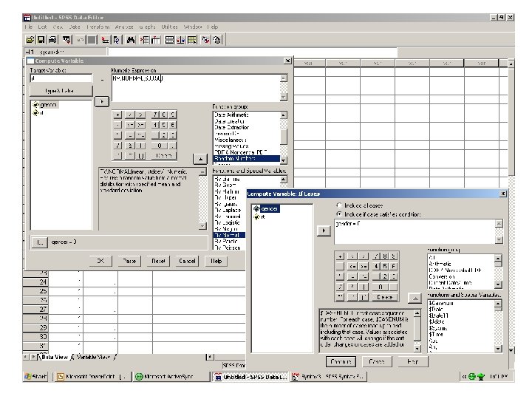The height and width of the screenshot is (399, 532).
Task: Click up-arrow button in If Cases dialog
Action: [x=415, y=299]
